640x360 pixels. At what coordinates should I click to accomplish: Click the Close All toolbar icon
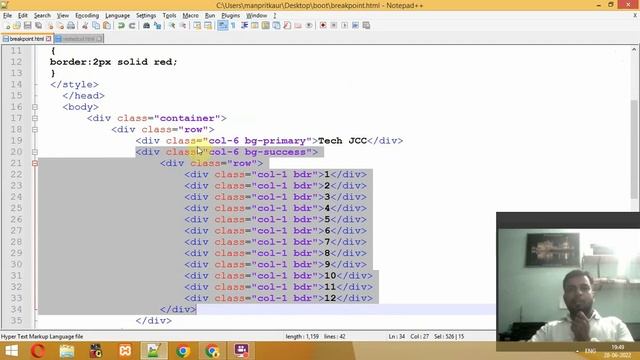tap(60, 26)
